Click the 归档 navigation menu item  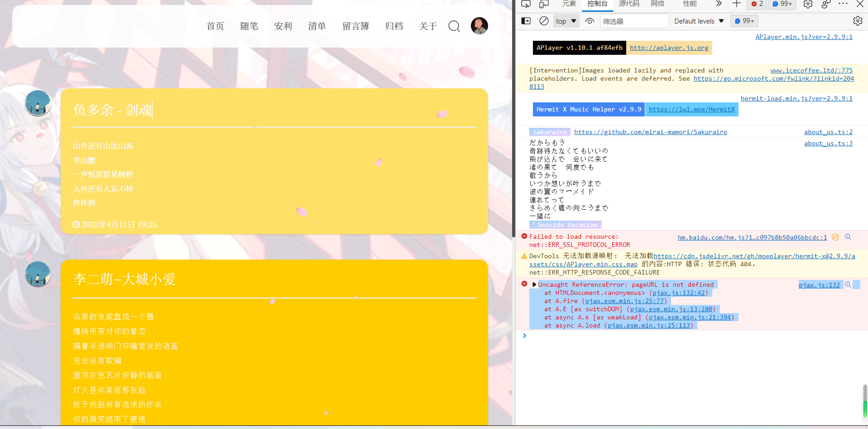coord(393,26)
